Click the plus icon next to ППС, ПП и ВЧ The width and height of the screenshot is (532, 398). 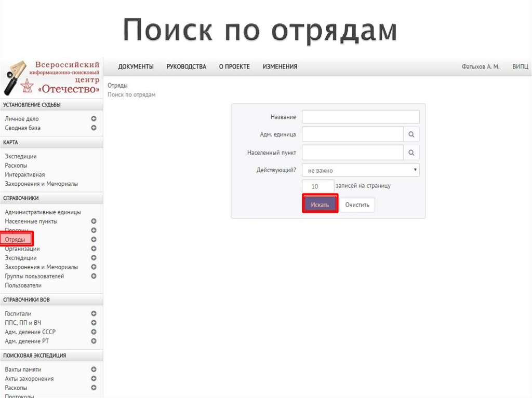click(x=94, y=322)
